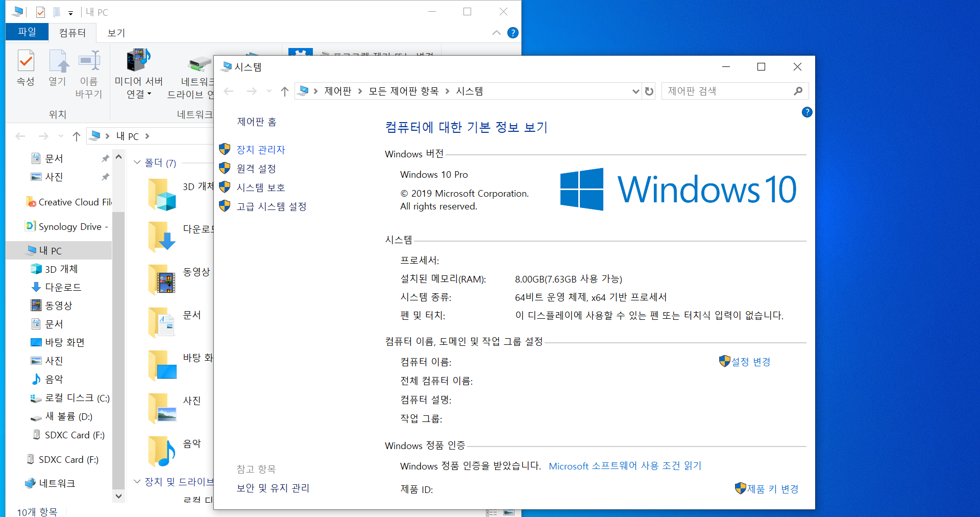The image size is (980, 517).
Task: Refresh the 시스템 control panel page
Action: (649, 91)
